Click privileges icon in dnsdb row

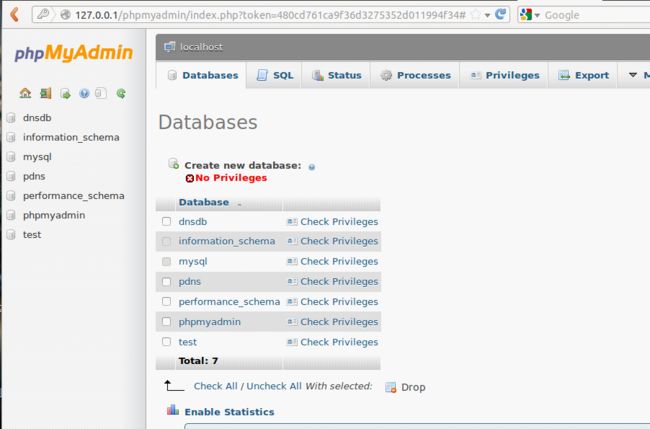click(x=292, y=222)
